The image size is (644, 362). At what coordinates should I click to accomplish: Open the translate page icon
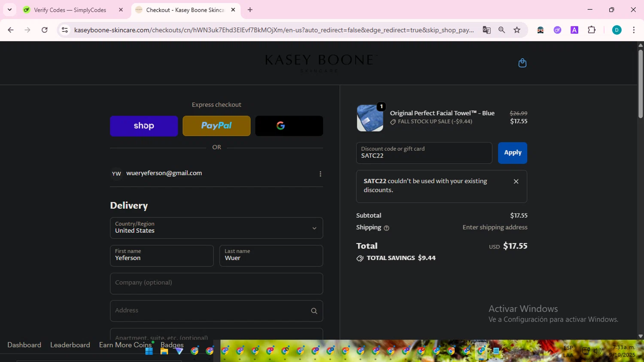[x=486, y=30]
